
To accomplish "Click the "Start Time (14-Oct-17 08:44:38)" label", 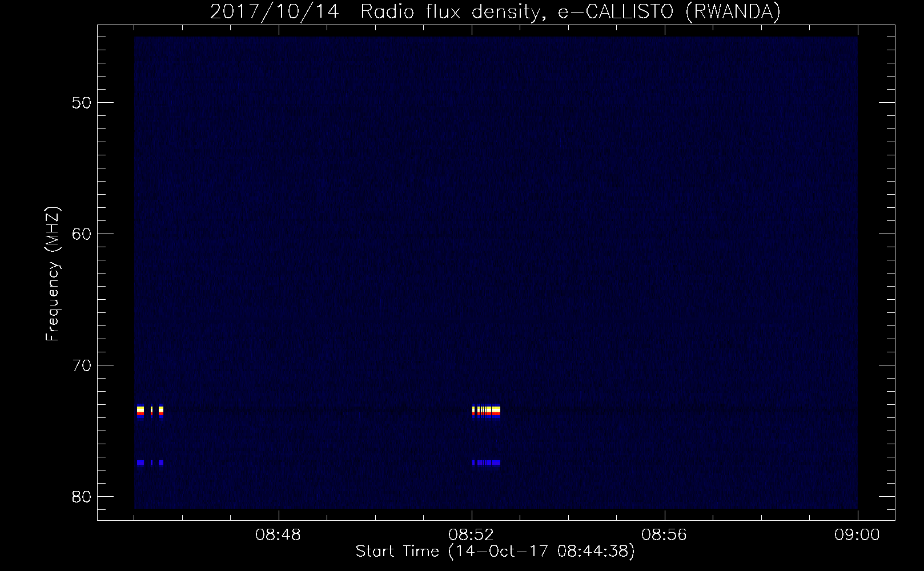I will click(x=495, y=552).
